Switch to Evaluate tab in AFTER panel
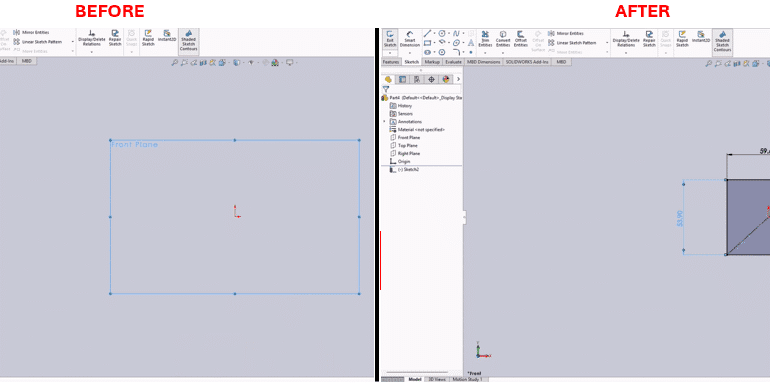 (454, 62)
